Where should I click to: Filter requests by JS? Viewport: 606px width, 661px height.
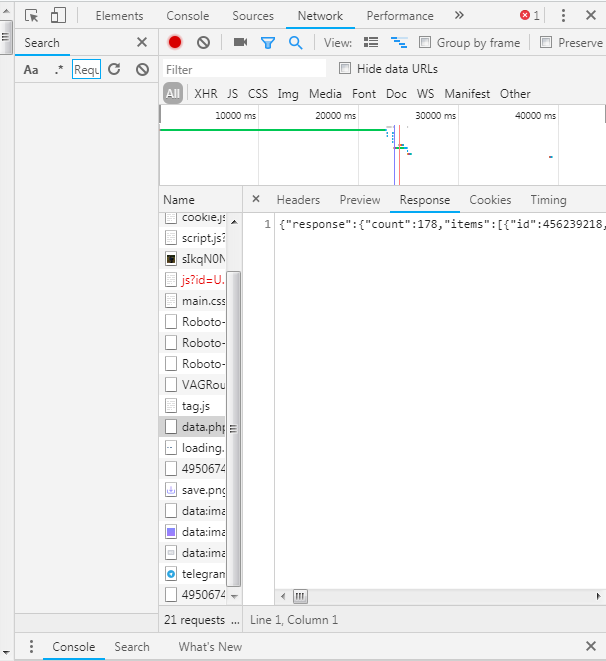click(233, 94)
